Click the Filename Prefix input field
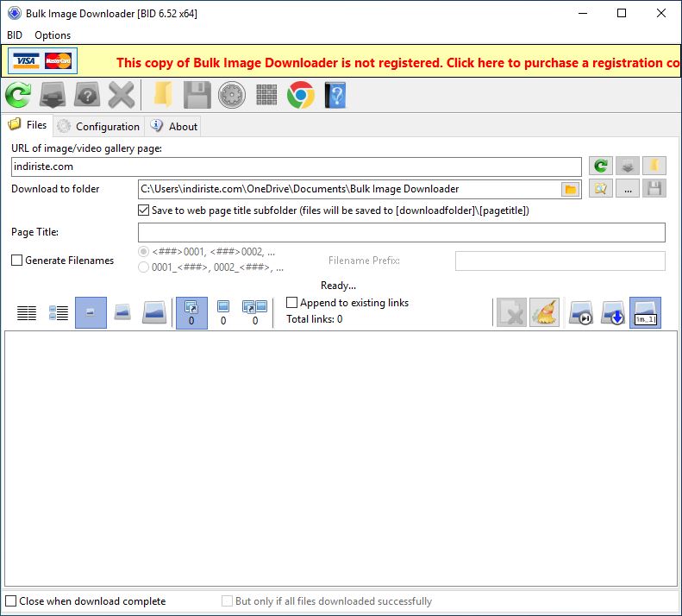 pyautogui.click(x=560, y=261)
